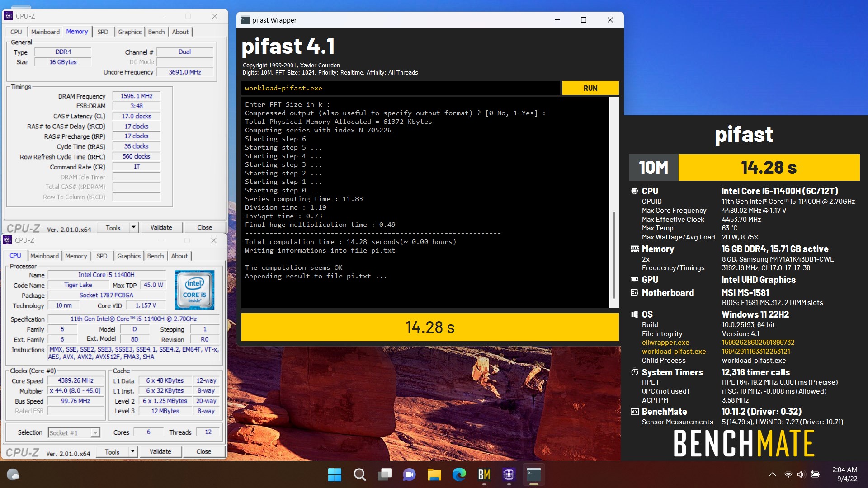
Task: Click CPU chip icon in BenchMate panel
Action: (x=635, y=191)
